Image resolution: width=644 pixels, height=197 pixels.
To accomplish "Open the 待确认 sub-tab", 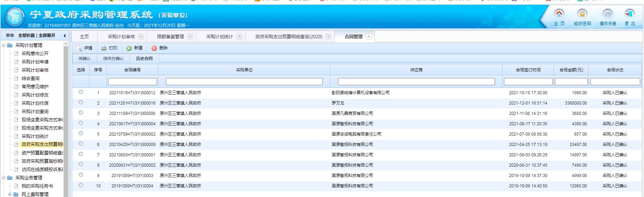I will tap(85, 59).
